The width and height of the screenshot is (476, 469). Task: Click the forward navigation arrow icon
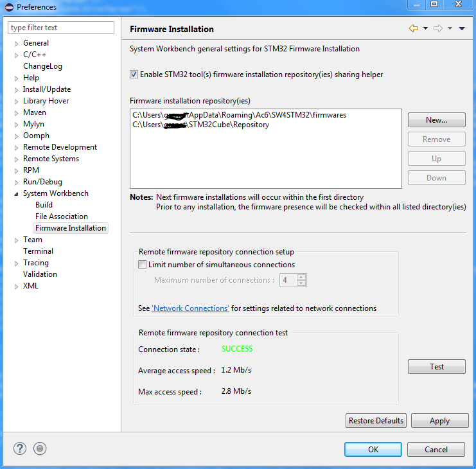point(438,28)
